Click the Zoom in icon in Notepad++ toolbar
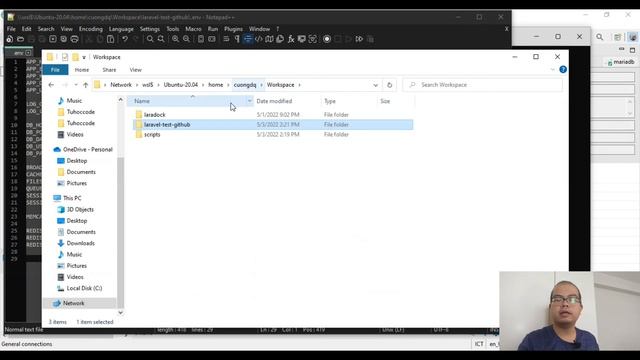 pos(176,39)
